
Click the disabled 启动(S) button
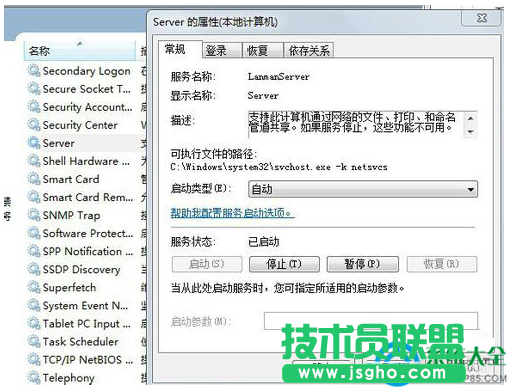tap(207, 264)
